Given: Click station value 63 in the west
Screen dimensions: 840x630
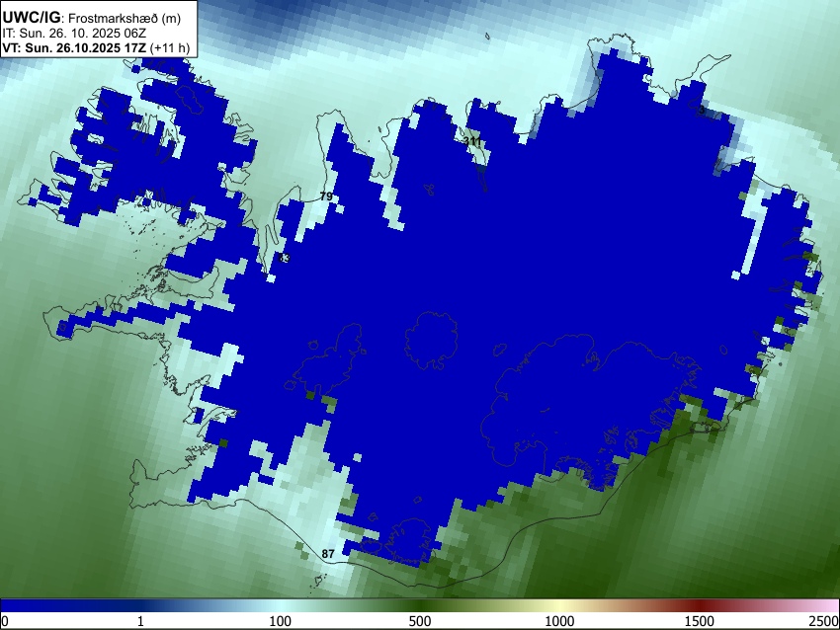Looking at the screenshot, I should [x=284, y=258].
